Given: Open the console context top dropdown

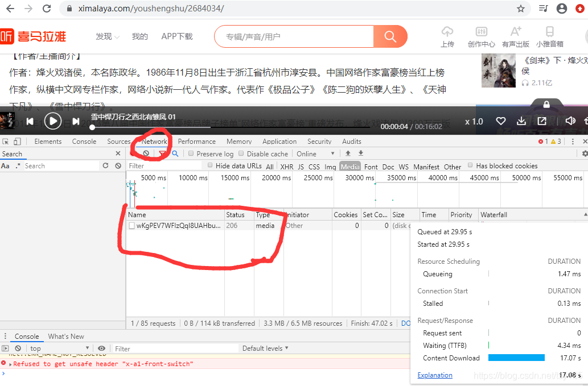Looking at the screenshot, I should tap(59, 348).
